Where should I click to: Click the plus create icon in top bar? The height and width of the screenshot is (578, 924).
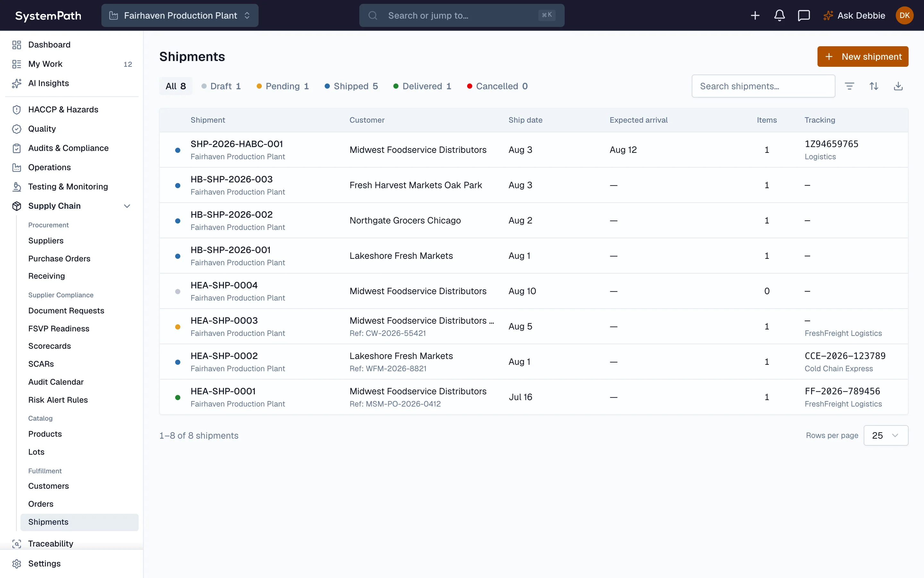[755, 15]
